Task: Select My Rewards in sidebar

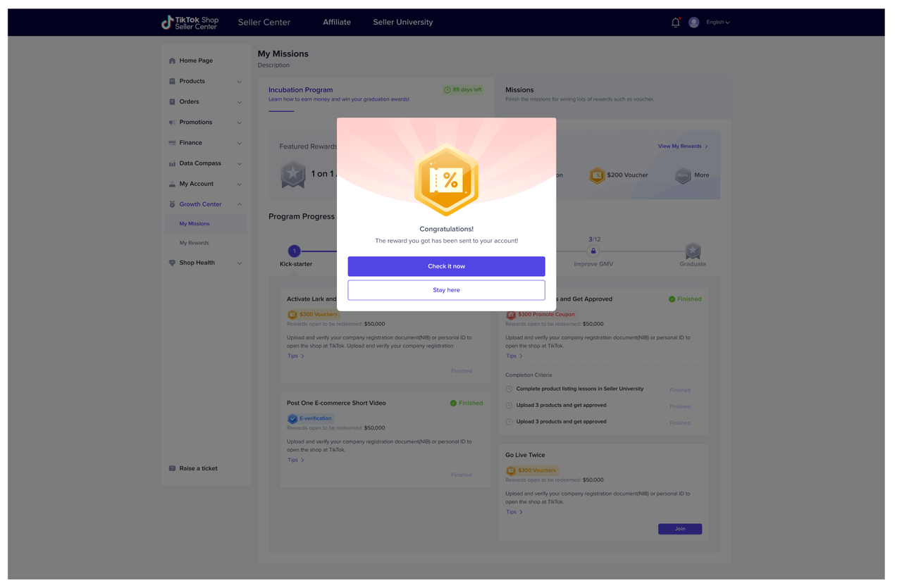Action: tap(194, 243)
